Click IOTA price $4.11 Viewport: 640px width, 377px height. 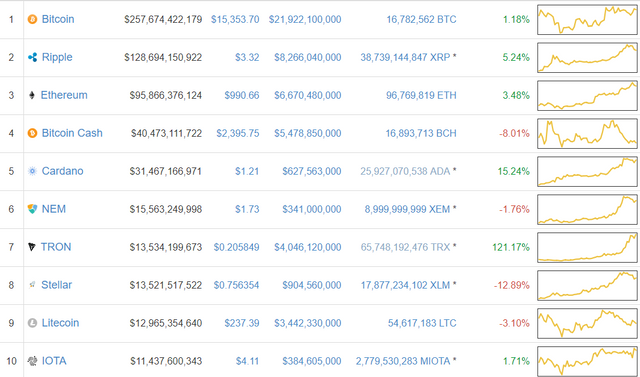click(247, 361)
